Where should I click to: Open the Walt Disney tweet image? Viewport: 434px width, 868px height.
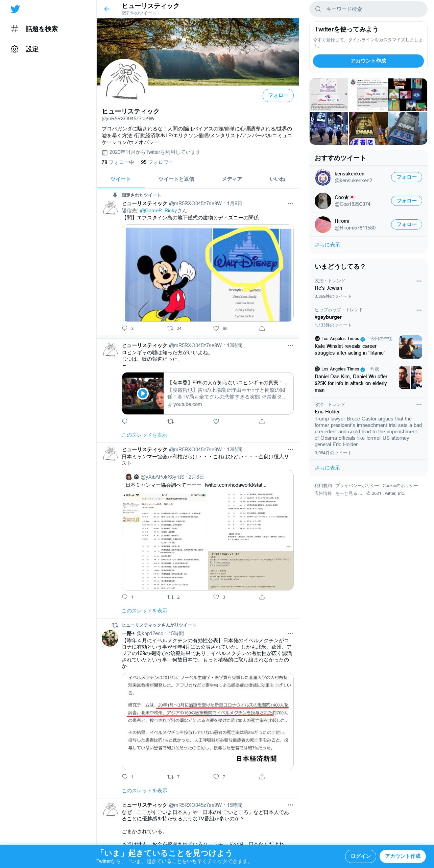tap(208, 273)
